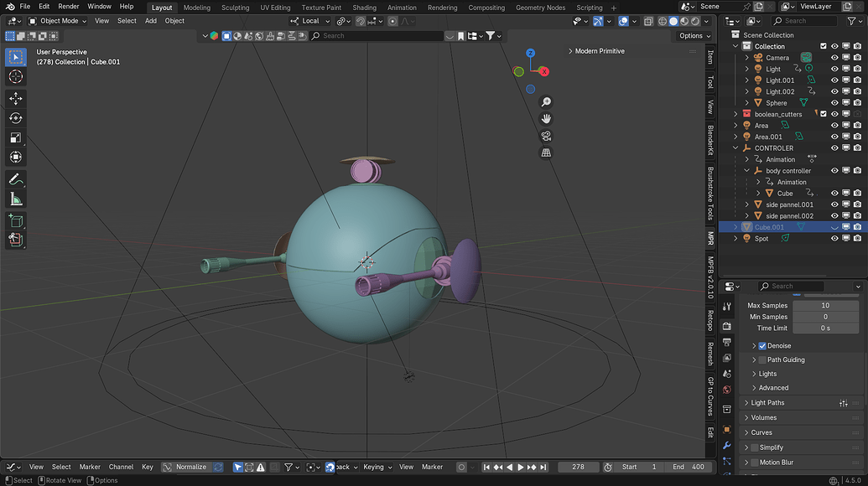Open the Object Mode dropdown
Screen dimensions: 868x486
[x=58, y=21]
